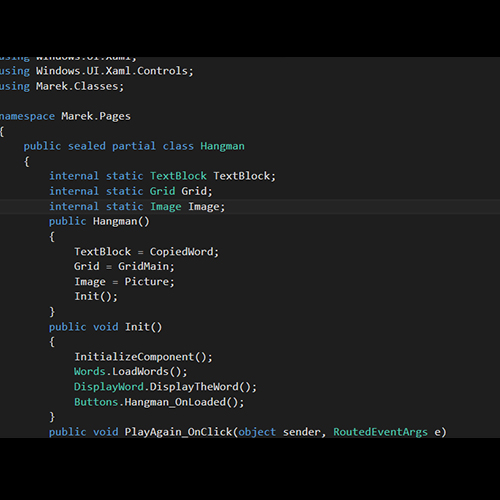Click the 'DisplayWord' class reference
This screenshot has width=500, height=500.
pyautogui.click(x=109, y=387)
